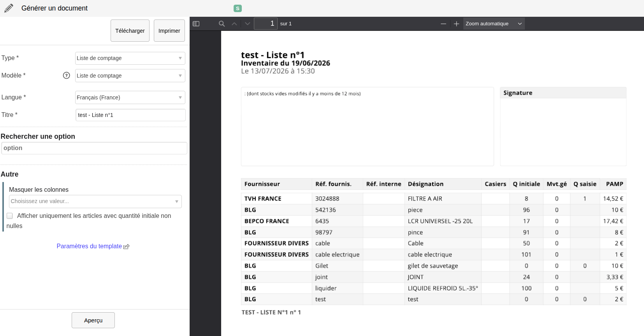Image resolution: width=644 pixels, height=336 pixels.
Task: Click the PDF page number field
Action: (x=266, y=24)
